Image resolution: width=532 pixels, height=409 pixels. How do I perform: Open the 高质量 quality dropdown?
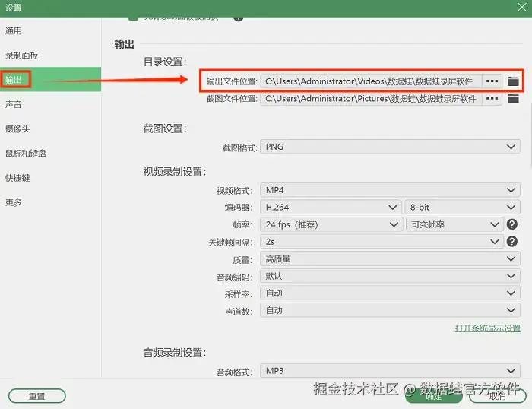390,258
